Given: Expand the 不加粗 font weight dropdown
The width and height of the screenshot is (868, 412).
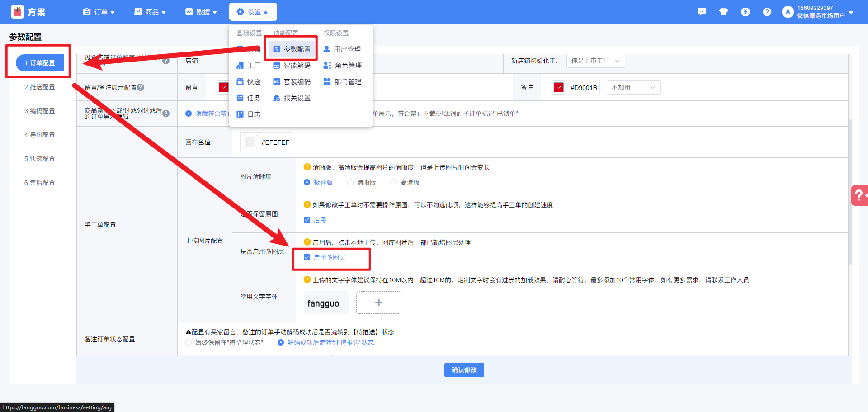Looking at the screenshot, I should pos(633,87).
